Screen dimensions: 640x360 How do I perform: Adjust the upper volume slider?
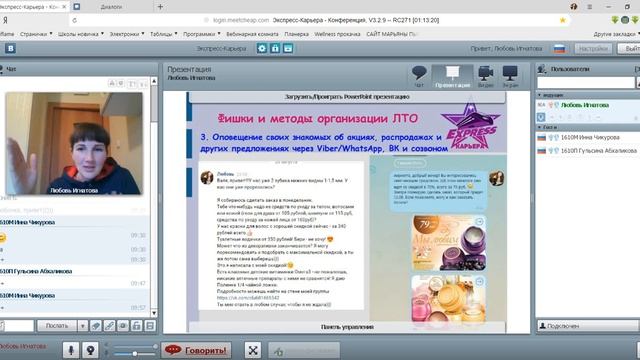135,347
